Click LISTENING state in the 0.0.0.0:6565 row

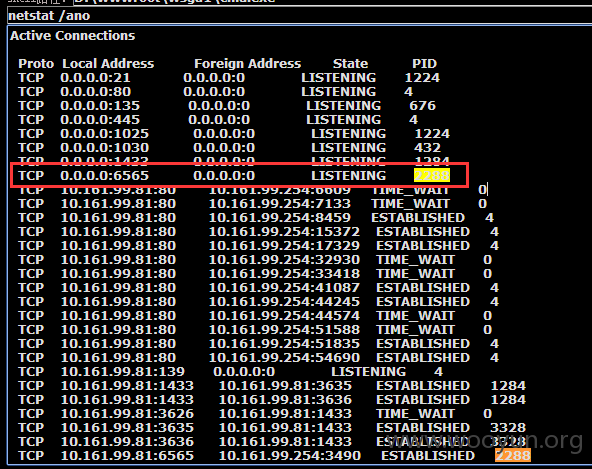pos(348,175)
